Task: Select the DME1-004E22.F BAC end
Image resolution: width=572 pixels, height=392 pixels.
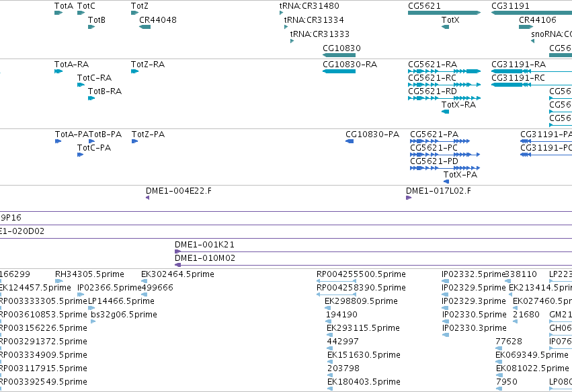Action: click(x=147, y=198)
